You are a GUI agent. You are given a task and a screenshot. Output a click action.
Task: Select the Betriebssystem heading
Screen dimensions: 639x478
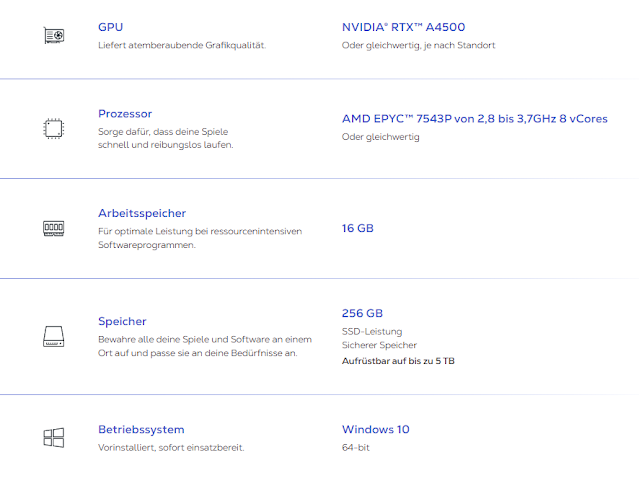141,430
